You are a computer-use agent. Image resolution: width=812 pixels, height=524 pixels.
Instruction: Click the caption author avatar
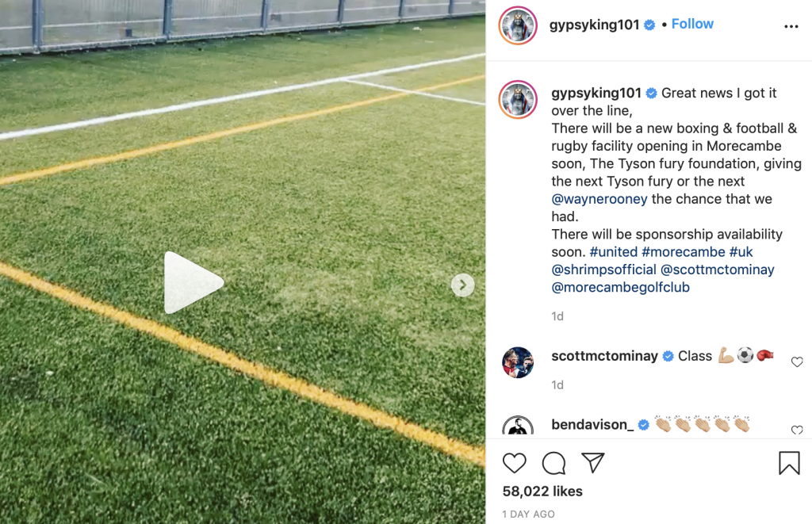point(518,99)
